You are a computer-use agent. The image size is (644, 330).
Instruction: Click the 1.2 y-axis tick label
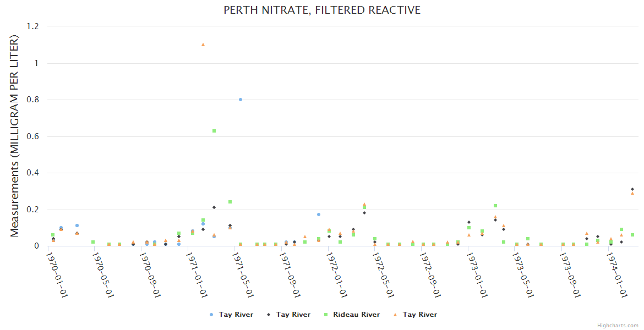pos(33,26)
